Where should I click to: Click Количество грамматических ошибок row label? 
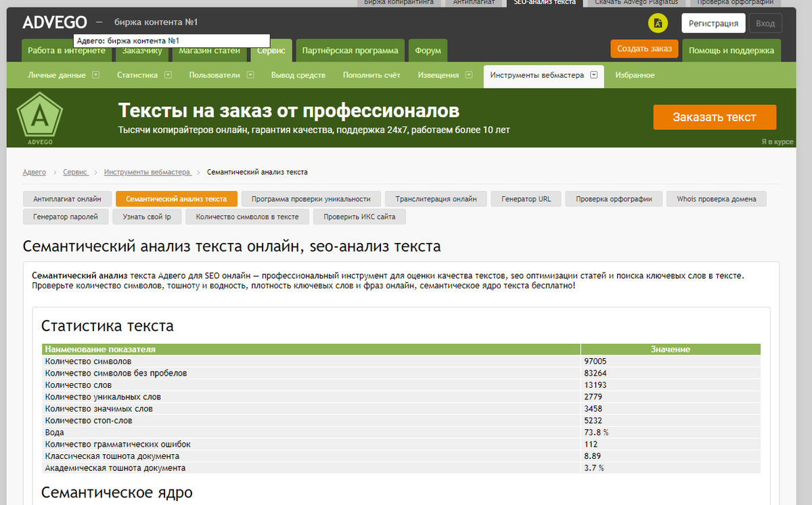118,444
